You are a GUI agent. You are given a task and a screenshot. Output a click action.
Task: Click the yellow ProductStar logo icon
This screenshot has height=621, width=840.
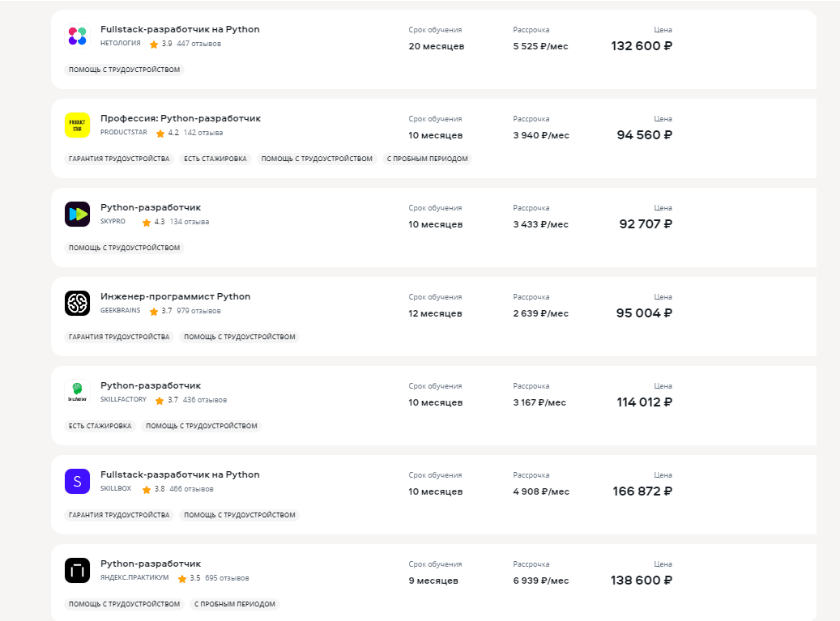pos(77,125)
